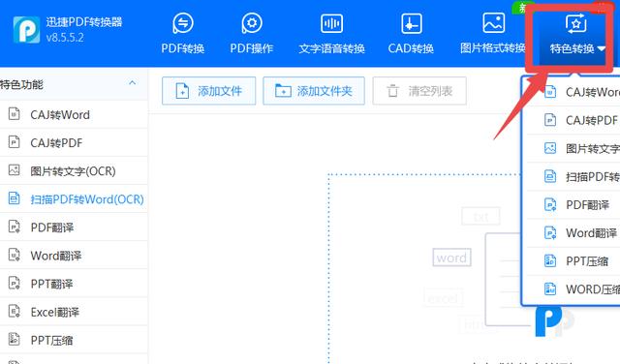Choose Word翻译 text in dropdown menu
Image resolution: width=620 pixels, height=364 pixels.
[591, 233]
